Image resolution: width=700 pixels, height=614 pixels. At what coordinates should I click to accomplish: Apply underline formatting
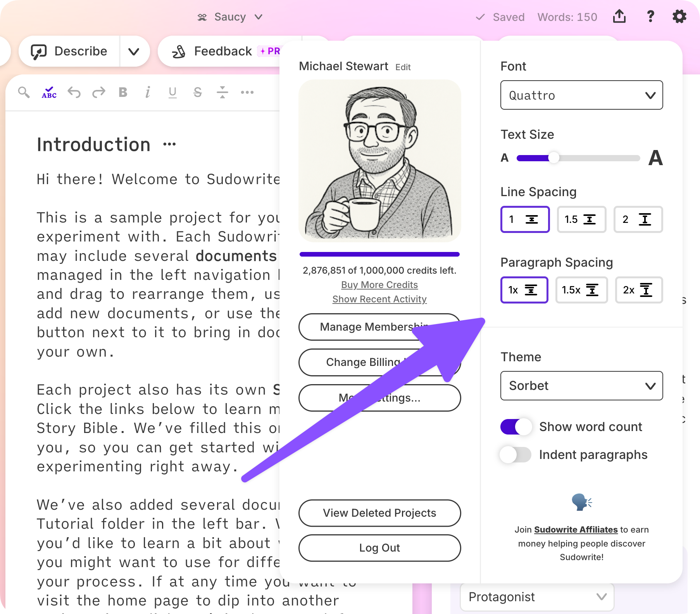[x=172, y=92]
